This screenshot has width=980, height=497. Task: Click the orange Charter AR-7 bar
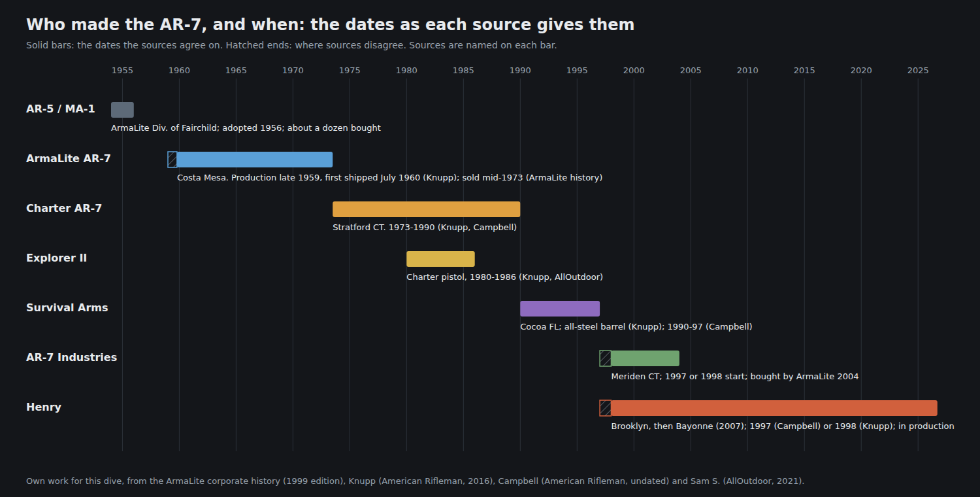427,209
